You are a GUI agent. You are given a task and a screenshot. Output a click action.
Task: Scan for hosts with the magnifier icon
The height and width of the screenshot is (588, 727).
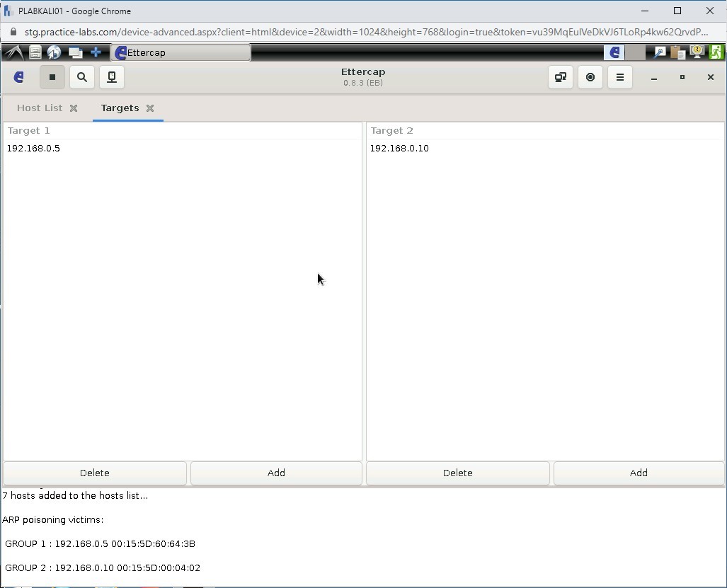click(x=81, y=77)
